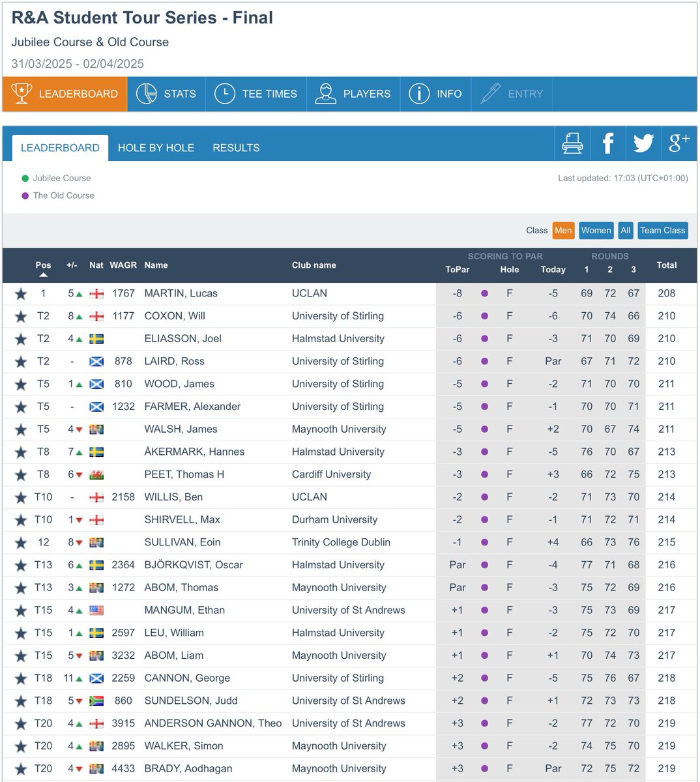Select the All class filter
Image resolution: width=700 pixels, height=782 pixels.
626,230
